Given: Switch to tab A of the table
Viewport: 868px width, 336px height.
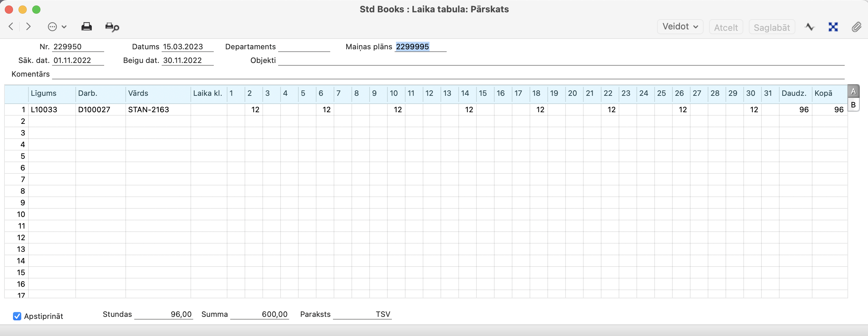Looking at the screenshot, I should point(853,91).
